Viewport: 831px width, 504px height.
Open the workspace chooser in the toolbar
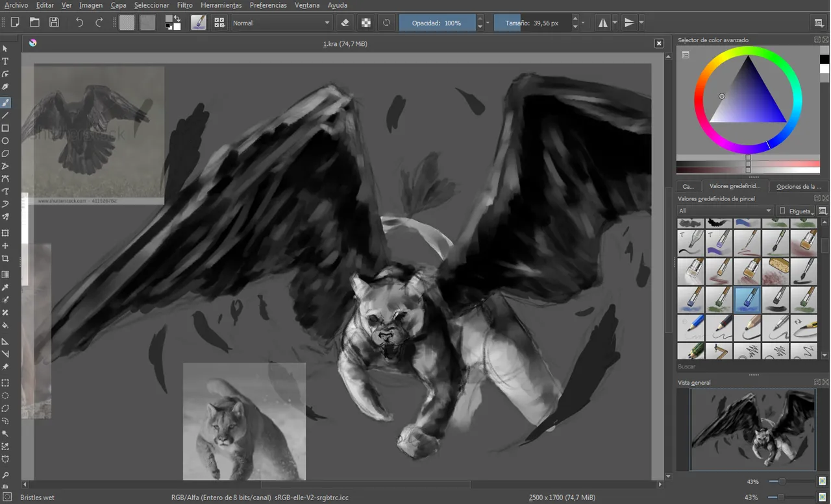tap(819, 23)
